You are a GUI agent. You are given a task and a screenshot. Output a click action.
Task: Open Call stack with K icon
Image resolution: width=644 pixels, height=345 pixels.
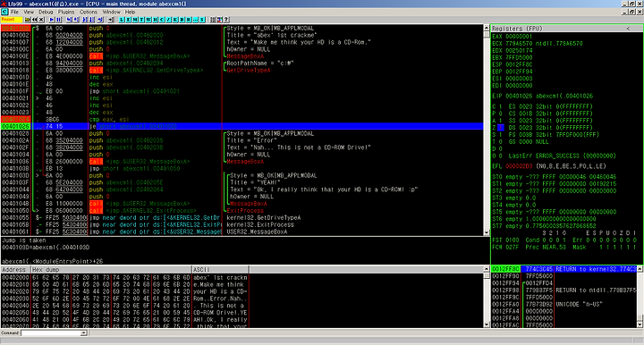[175, 20]
